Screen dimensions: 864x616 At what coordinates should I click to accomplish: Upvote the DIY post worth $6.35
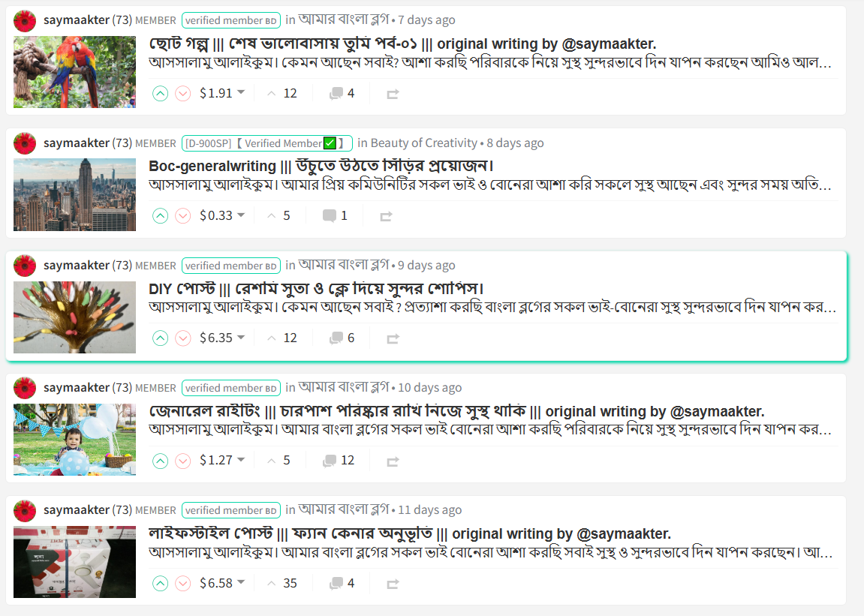(x=161, y=338)
